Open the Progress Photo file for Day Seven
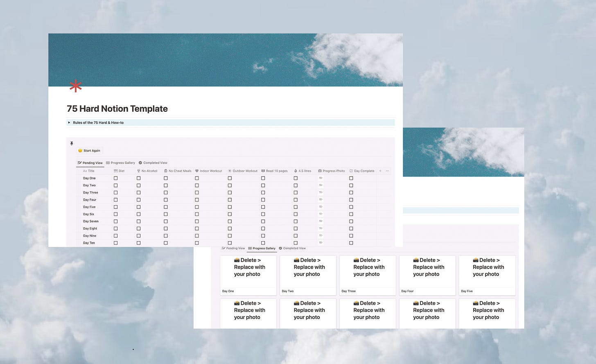 pos(321,221)
